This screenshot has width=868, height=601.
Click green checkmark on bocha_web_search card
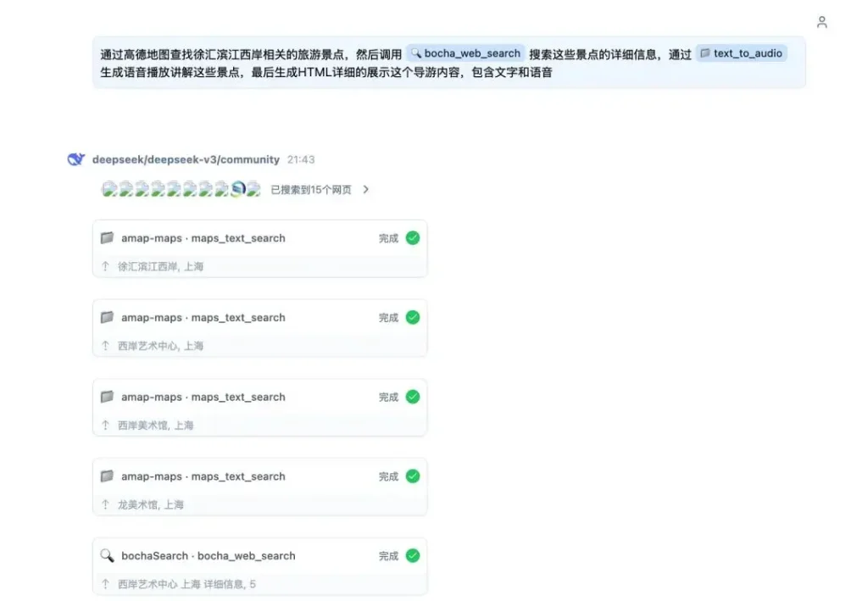tap(413, 556)
